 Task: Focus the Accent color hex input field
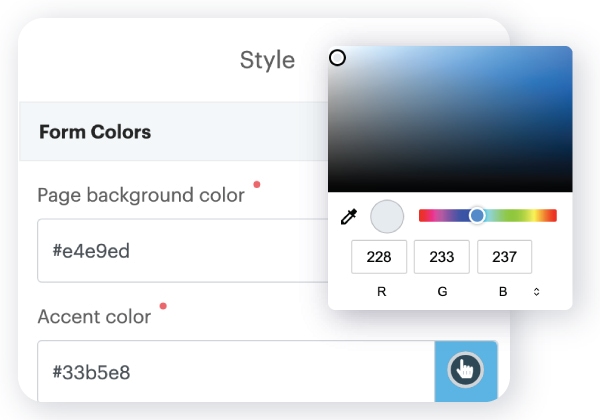click(235, 372)
